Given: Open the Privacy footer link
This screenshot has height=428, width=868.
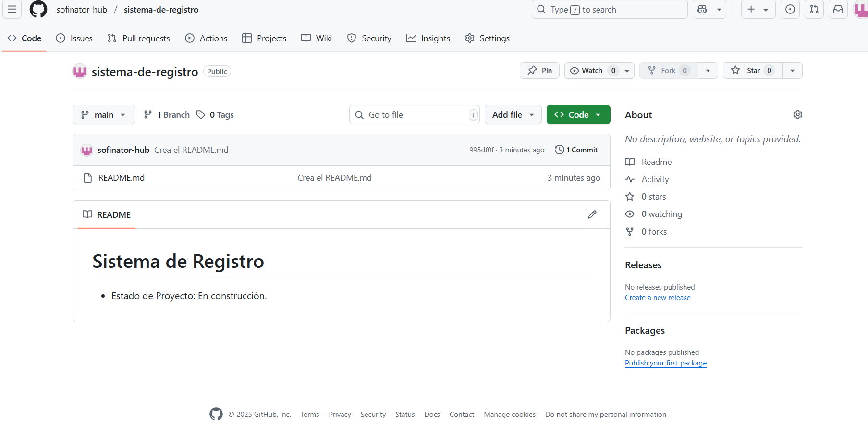Looking at the screenshot, I should tap(340, 415).
